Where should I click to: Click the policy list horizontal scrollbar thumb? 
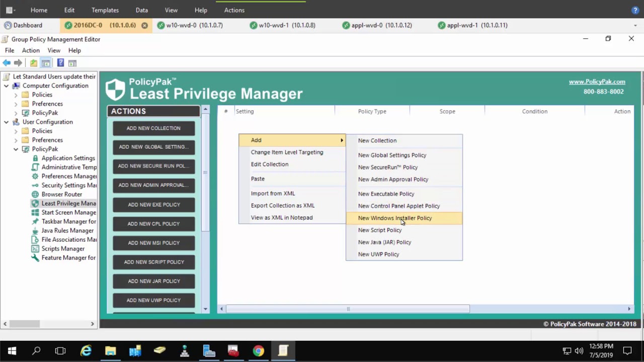[x=348, y=309]
